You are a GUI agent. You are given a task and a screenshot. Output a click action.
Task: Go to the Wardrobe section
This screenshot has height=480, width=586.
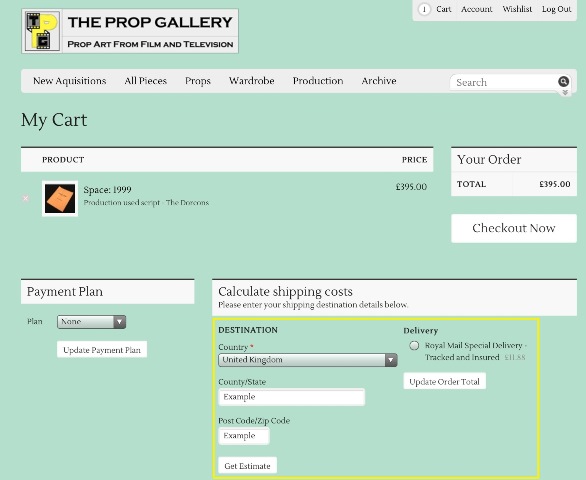click(x=252, y=81)
